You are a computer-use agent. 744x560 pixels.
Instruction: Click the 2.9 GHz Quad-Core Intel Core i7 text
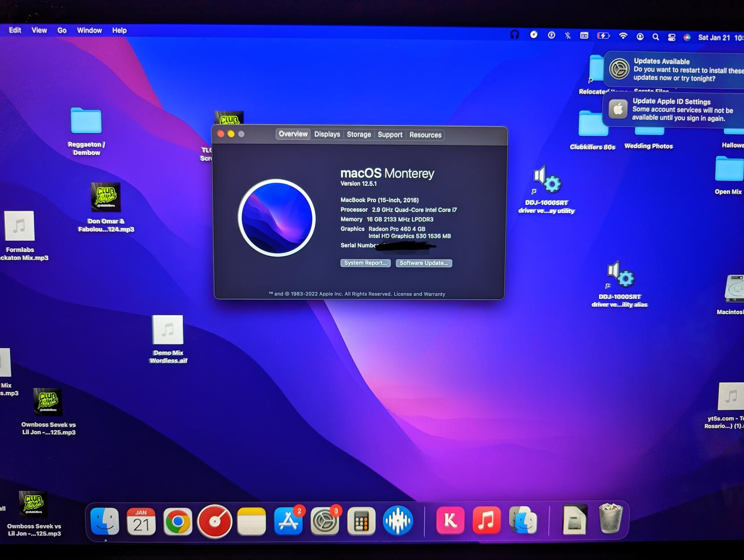pyautogui.click(x=415, y=210)
